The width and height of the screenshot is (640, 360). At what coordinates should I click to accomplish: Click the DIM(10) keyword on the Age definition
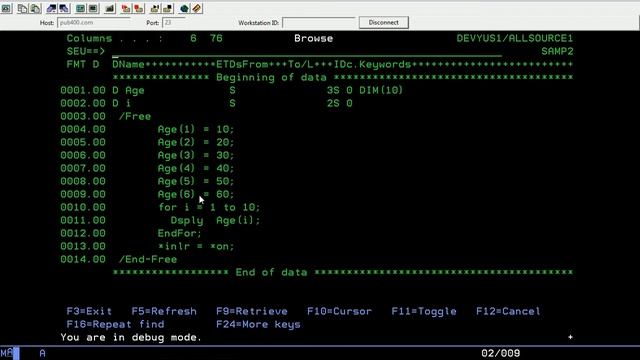point(381,91)
